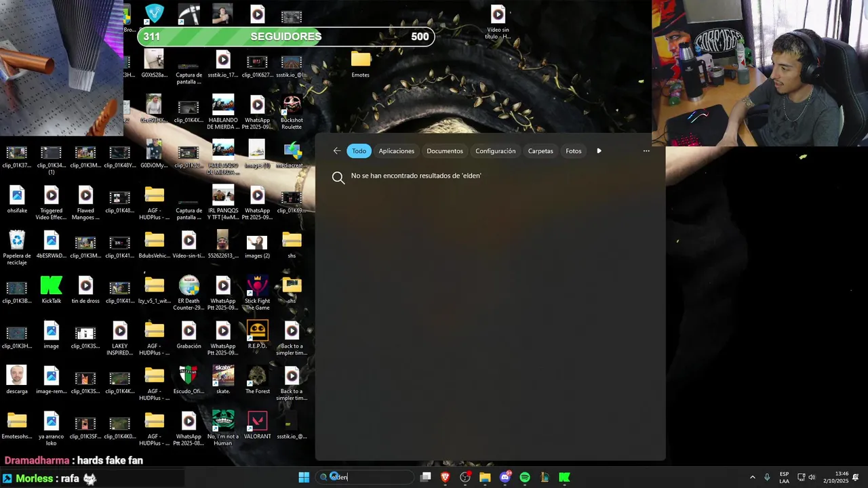Open Task View from the taskbar
Viewport: 868px width, 488px height.
(x=426, y=477)
